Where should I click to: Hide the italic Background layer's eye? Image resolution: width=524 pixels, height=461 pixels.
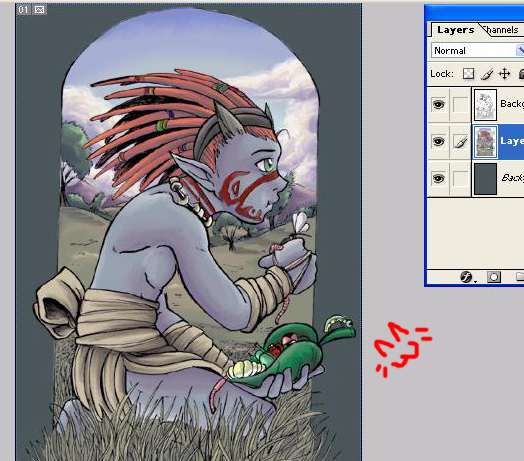pyautogui.click(x=438, y=178)
